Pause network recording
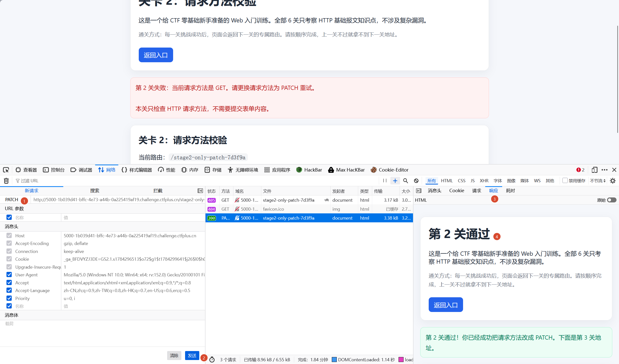The width and height of the screenshot is (619, 364). 385,181
